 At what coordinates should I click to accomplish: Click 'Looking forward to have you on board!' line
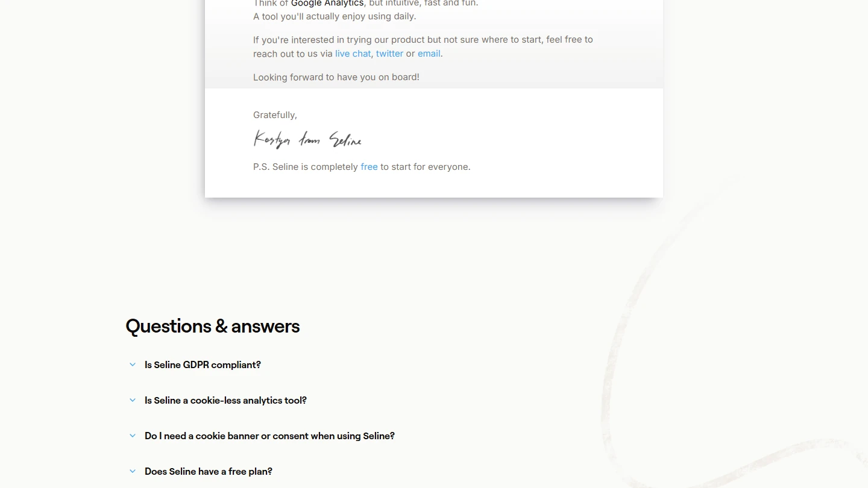tap(336, 77)
